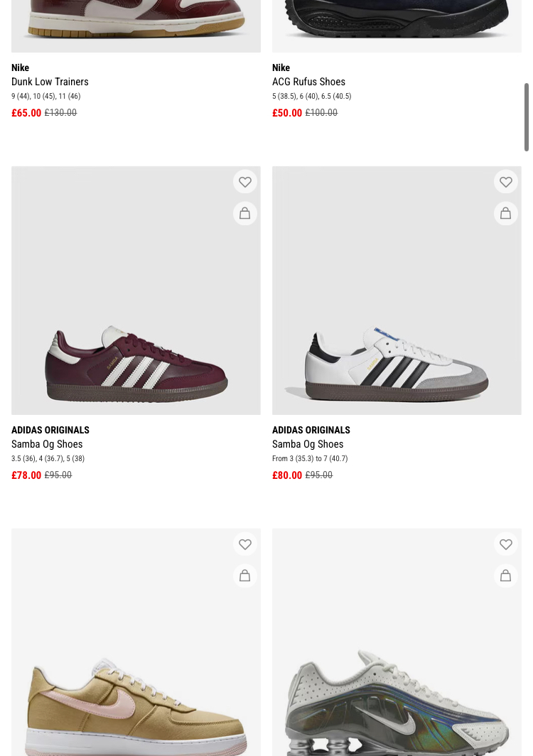This screenshot has height=756, width=533.
Task: Click bag icon on silver Nike shoe
Action: (x=506, y=576)
